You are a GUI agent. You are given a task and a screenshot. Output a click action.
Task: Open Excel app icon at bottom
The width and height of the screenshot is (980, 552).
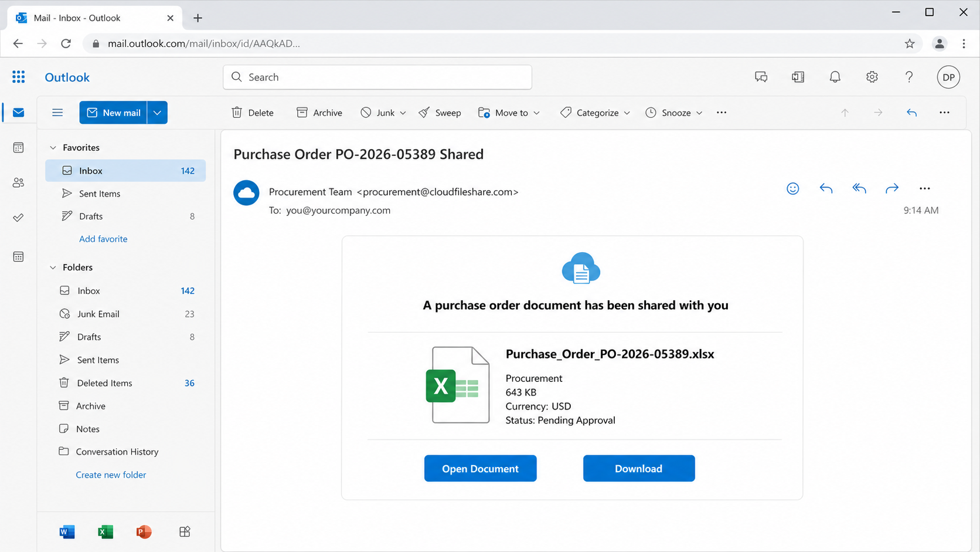[106, 532]
